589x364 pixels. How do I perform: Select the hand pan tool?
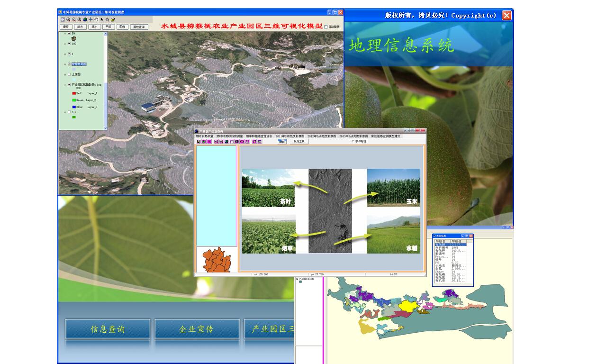coord(96,19)
